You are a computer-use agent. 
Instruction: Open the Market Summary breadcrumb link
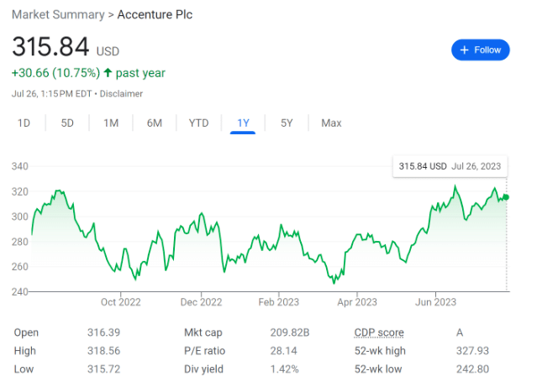pyautogui.click(x=58, y=15)
